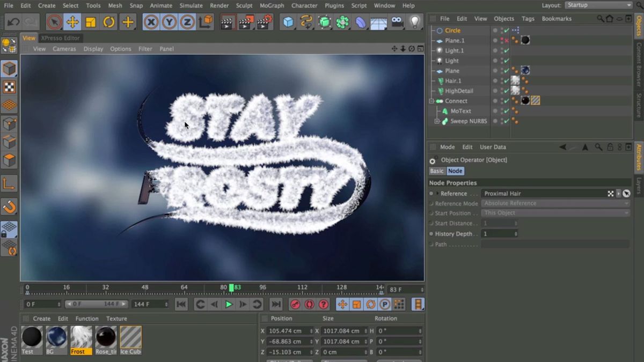Toggle the X axis lock
The height and width of the screenshot is (362, 644).
coord(151,22)
